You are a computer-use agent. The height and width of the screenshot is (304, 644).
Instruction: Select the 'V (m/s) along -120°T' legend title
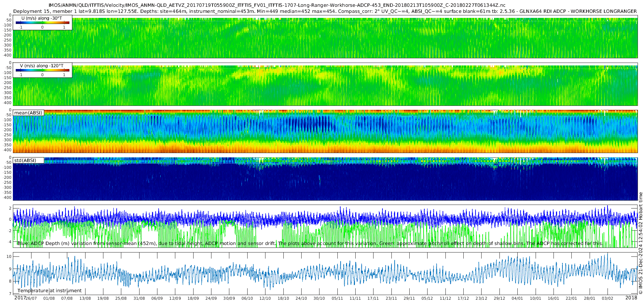pos(42,66)
